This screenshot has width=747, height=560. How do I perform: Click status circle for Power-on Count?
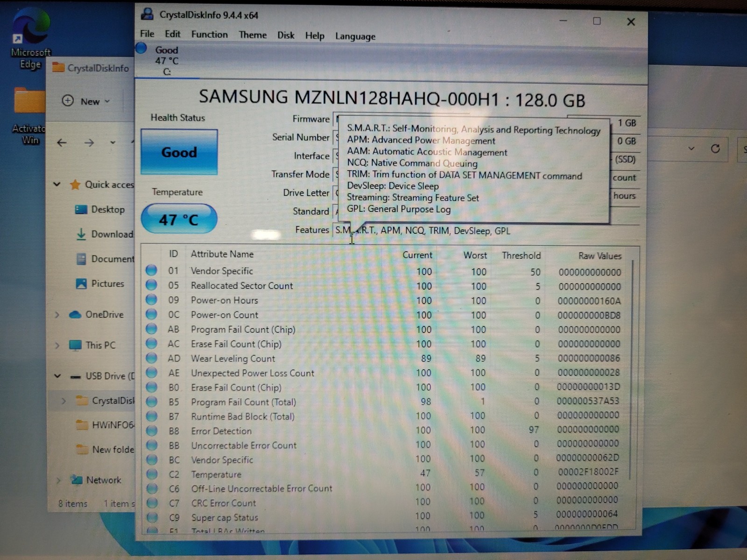151,314
